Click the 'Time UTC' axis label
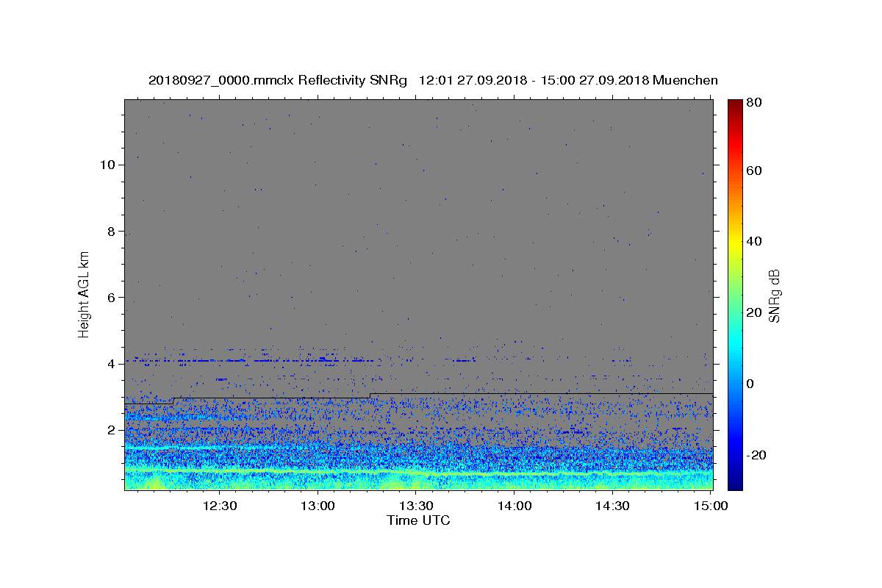The image size is (882, 588). point(418,520)
